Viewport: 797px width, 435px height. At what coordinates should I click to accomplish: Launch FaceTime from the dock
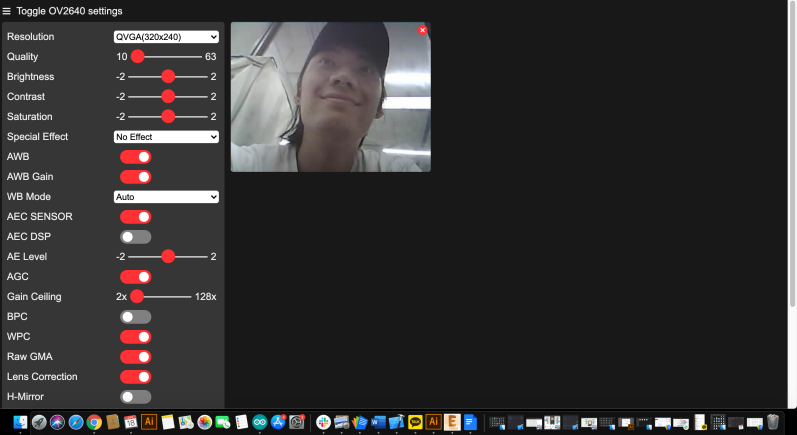(223, 422)
